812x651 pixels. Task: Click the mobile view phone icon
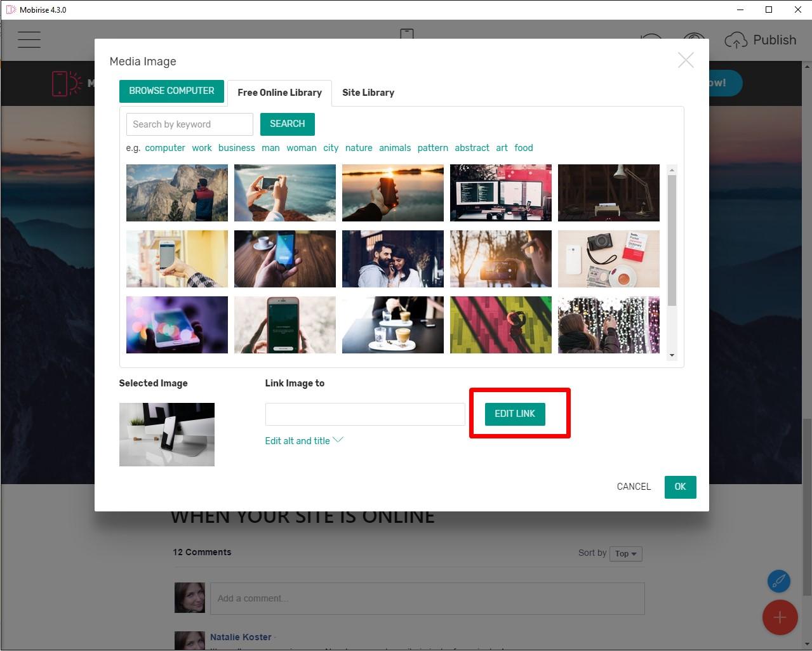coord(407,34)
